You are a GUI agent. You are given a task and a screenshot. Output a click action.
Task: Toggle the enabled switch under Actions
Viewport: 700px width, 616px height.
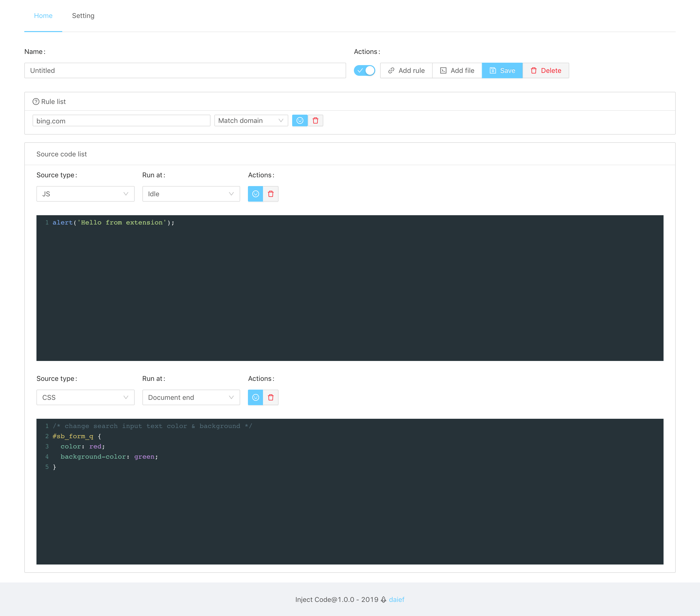pyautogui.click(x=364, y=70)
